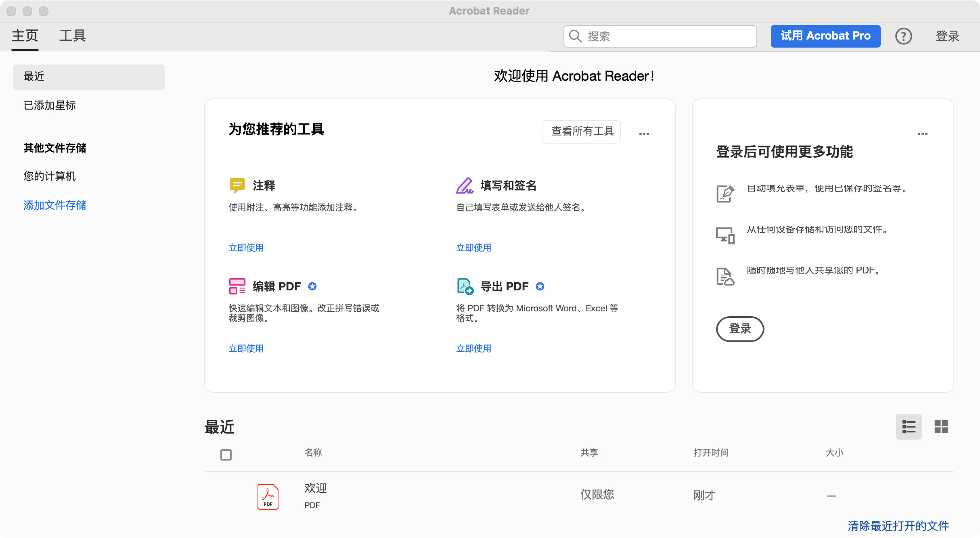Click the yellow 注释 comment icon
Image resolution: width=980 pixels, height=538 pixels.
pos(237,186)
